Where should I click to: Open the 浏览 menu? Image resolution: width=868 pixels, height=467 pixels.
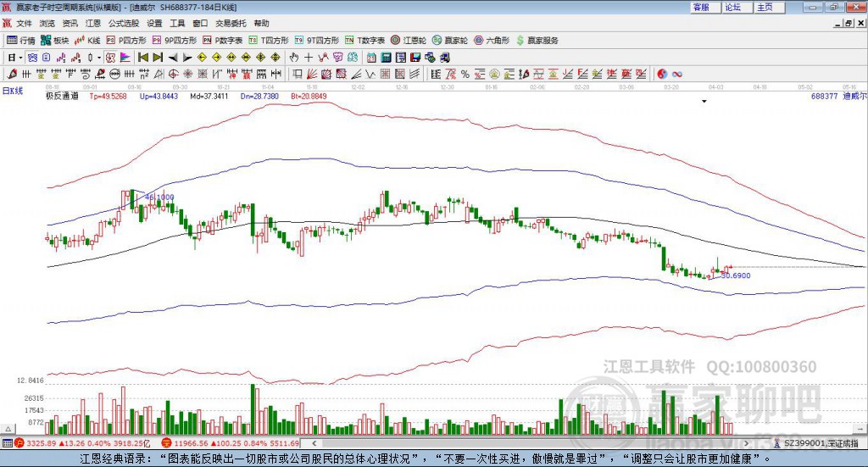(47, 23)
